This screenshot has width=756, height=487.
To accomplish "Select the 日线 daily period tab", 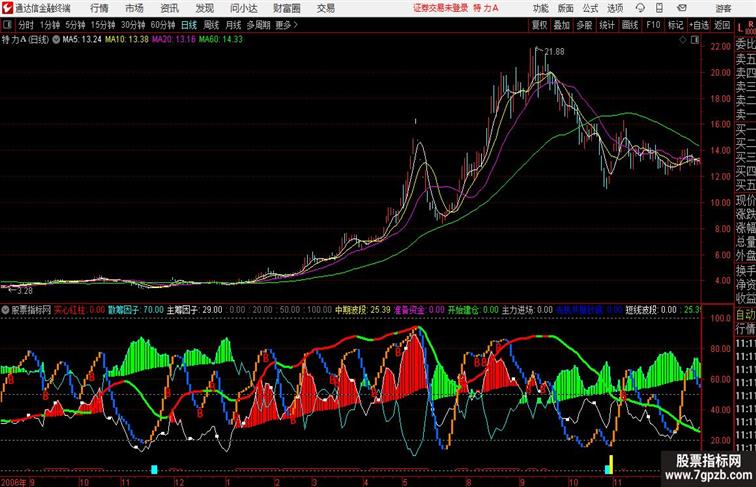I will [189, 25].
